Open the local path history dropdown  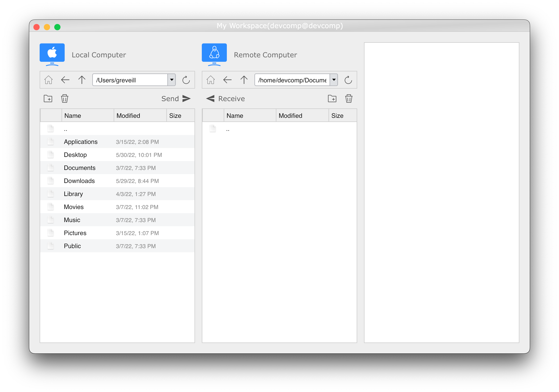[x=172, y=80]
